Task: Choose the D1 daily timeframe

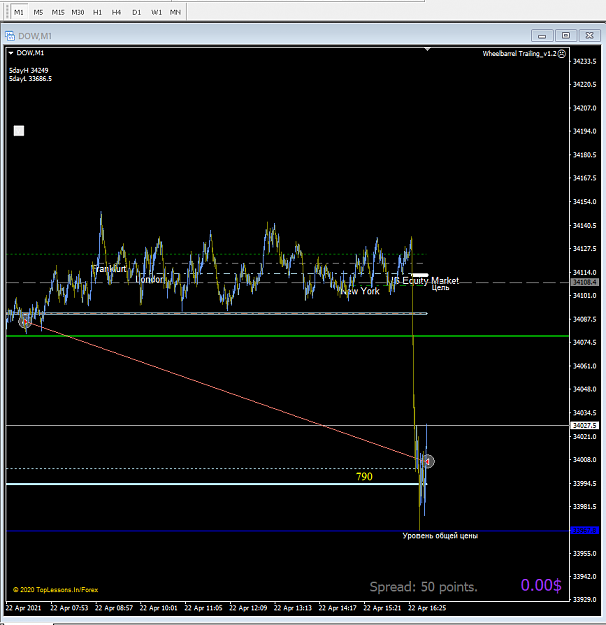Action: coord(136,12)
